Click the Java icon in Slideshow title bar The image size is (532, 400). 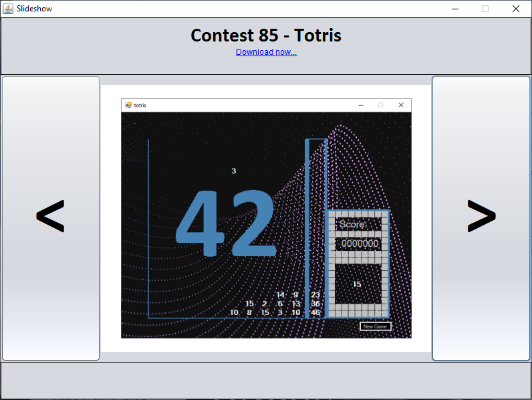pyautogui.click(x=8, y=9)
